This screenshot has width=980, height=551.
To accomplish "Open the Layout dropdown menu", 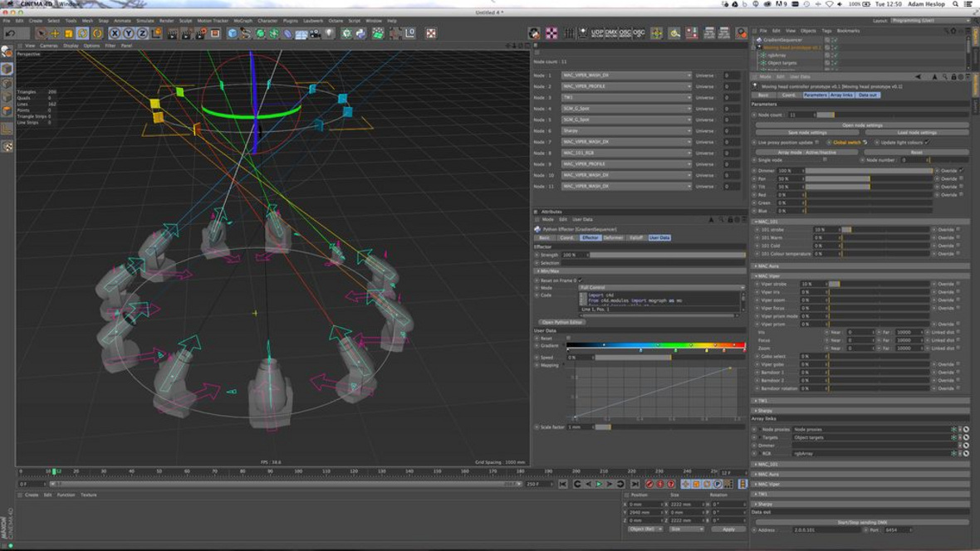I will pyautogui.click(x=930, y=21).
